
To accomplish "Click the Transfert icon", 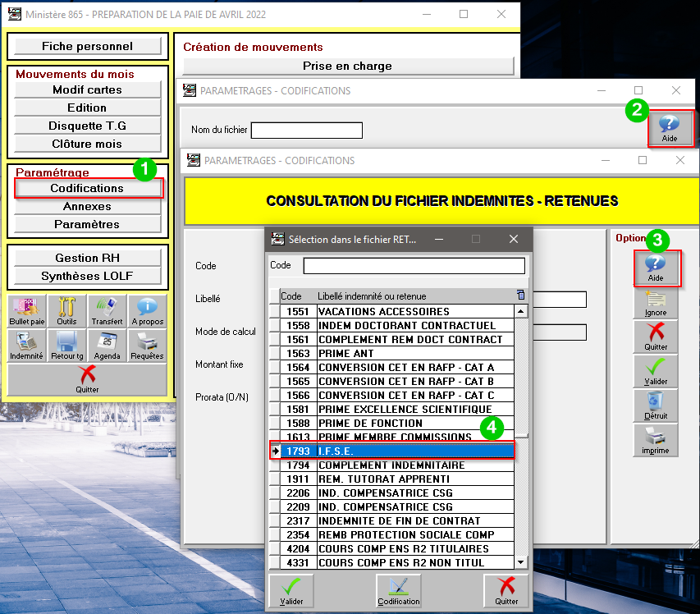I will (x=107, y=311).
